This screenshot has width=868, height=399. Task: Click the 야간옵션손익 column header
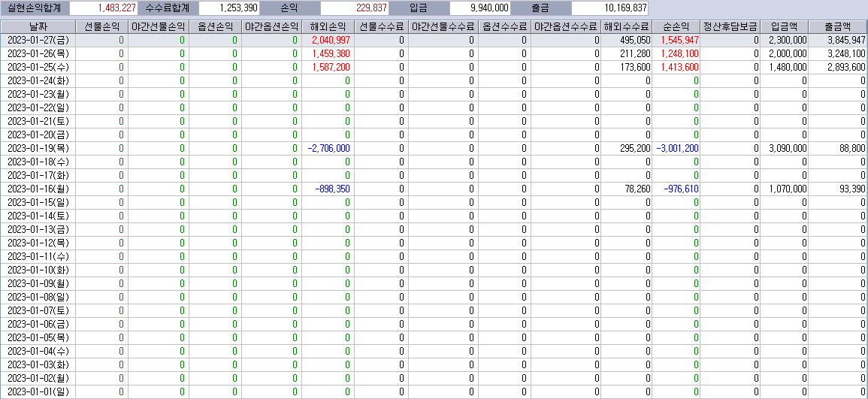tap(272, 26)
